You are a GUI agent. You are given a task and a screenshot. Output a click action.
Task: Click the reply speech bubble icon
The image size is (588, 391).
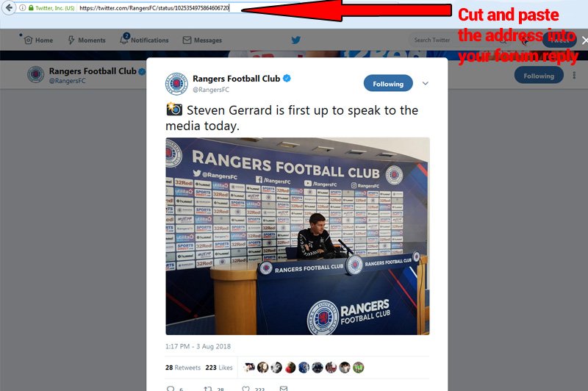[x=171, y=389]
